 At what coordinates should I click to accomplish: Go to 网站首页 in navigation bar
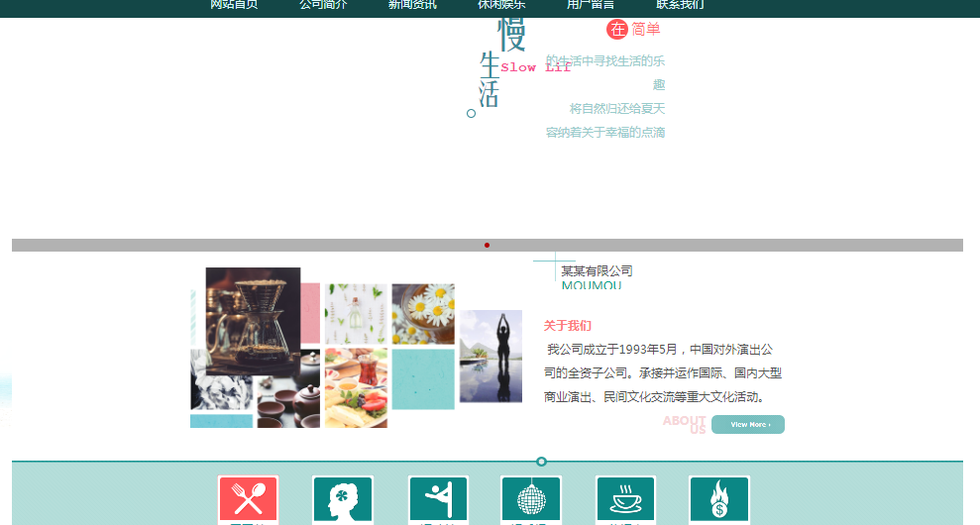coord(234,5)
